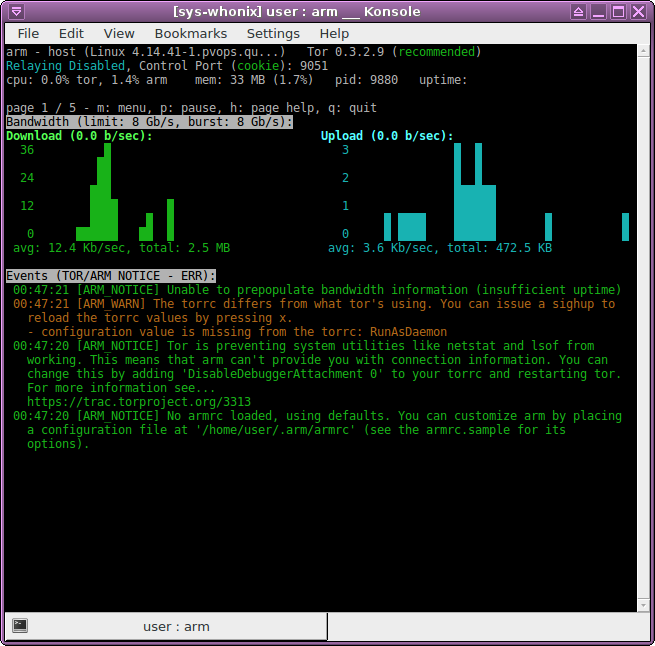
Task: Open the File menu
Action: tap(28, 33)
